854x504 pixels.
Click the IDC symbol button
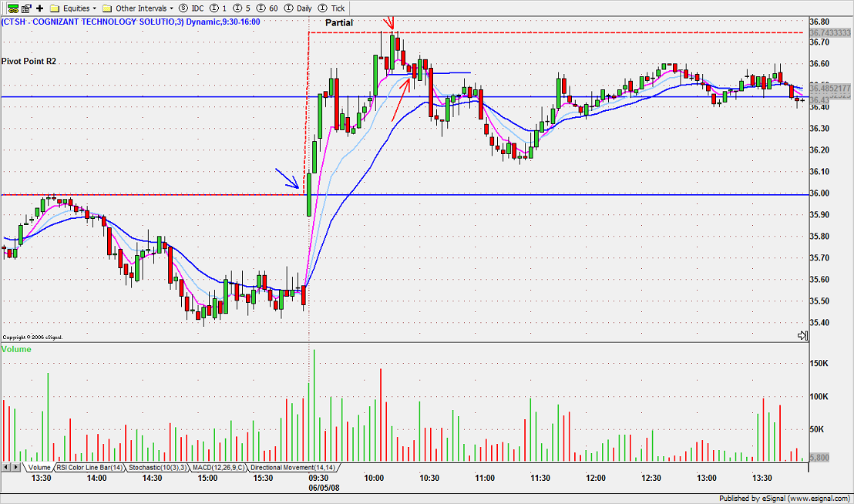(x=191, y=8)
